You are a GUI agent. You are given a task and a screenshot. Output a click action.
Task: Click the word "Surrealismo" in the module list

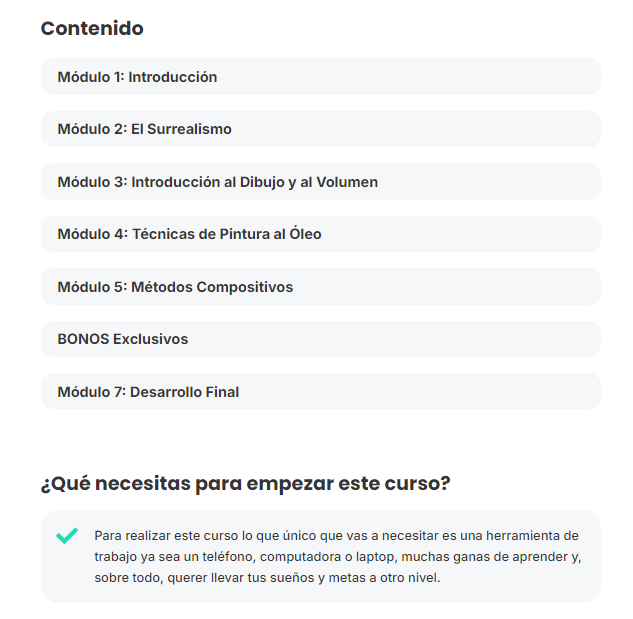point(189,129)
